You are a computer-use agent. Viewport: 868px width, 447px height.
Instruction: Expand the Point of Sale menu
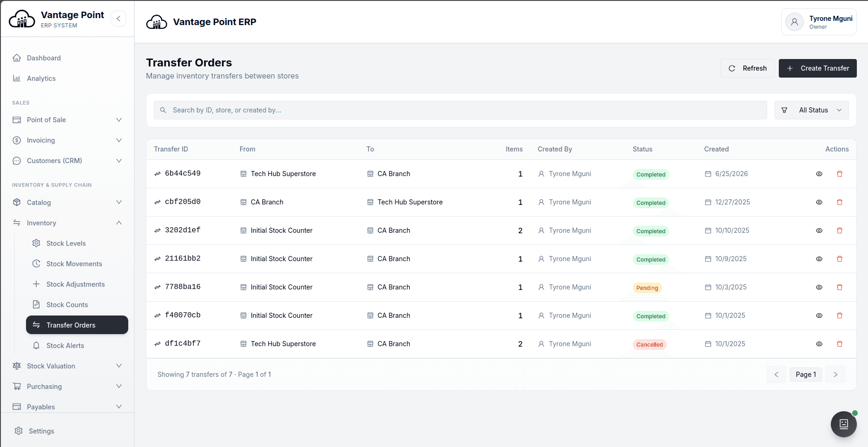tap(67, 120)
